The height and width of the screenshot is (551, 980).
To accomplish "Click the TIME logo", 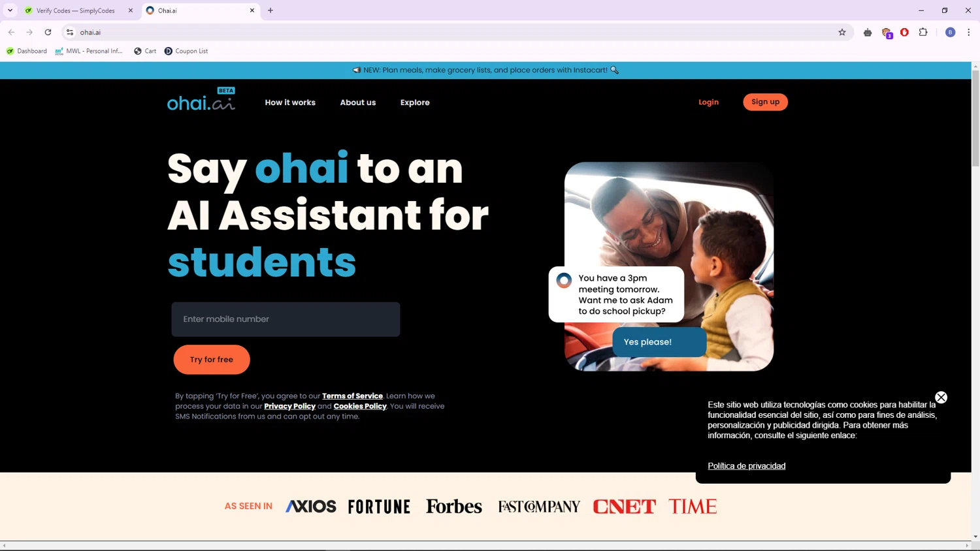I will 693,507.
